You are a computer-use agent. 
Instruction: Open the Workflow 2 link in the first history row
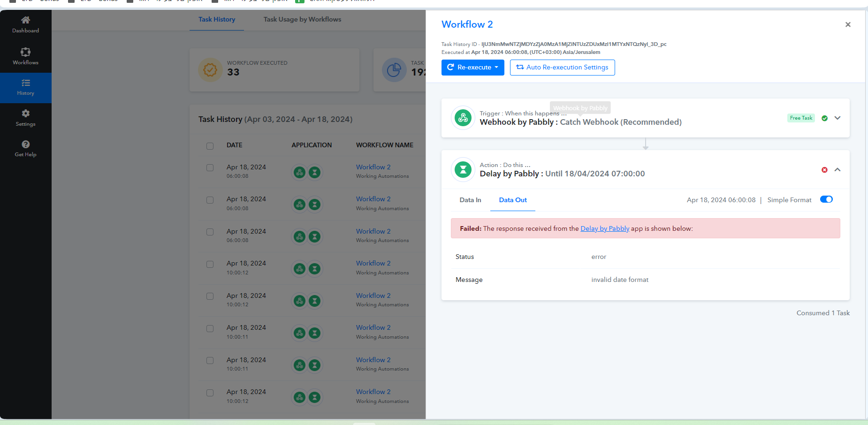coord(373,167)
